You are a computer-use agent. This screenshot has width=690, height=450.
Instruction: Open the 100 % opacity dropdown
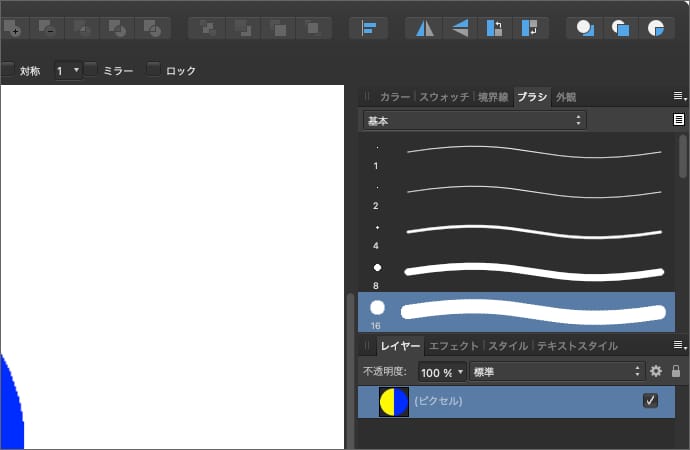pyautogui.click(x=442, y=371)
